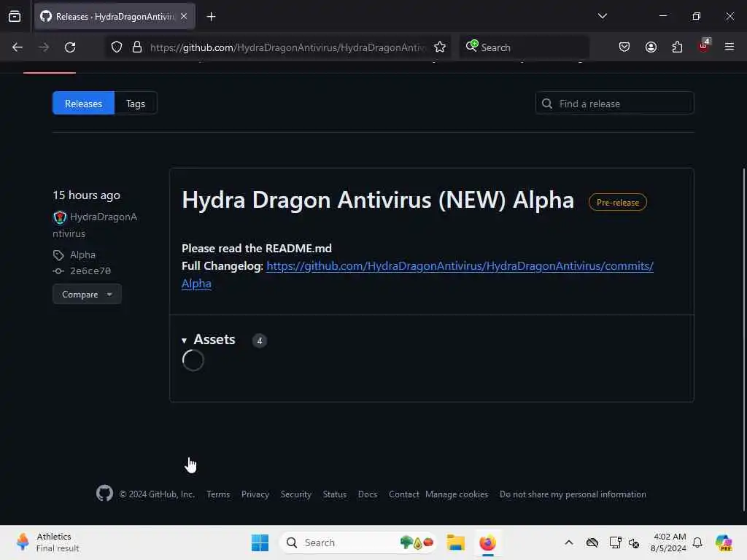
Task: Reload the page with the refresh icon
Action: pyautogui.click(x=70, y=47)
